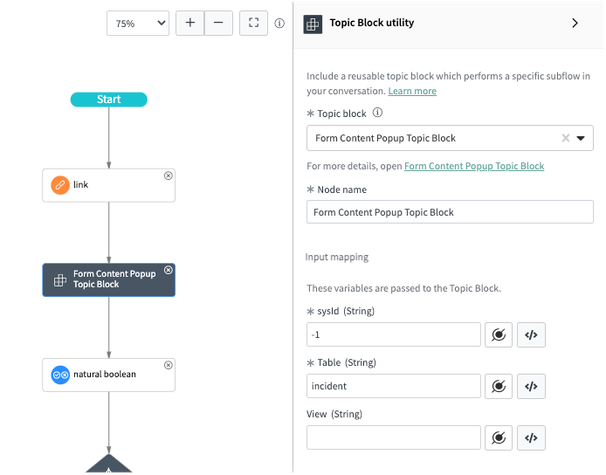Screen dimensions: 606x475
Task: Click the View input field
Action: [393, 438]
